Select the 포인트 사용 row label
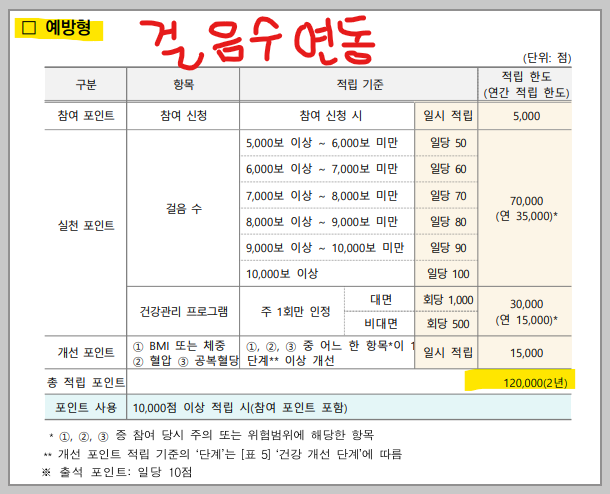Screen dimensions: 610x494 (x=86, y=408)
